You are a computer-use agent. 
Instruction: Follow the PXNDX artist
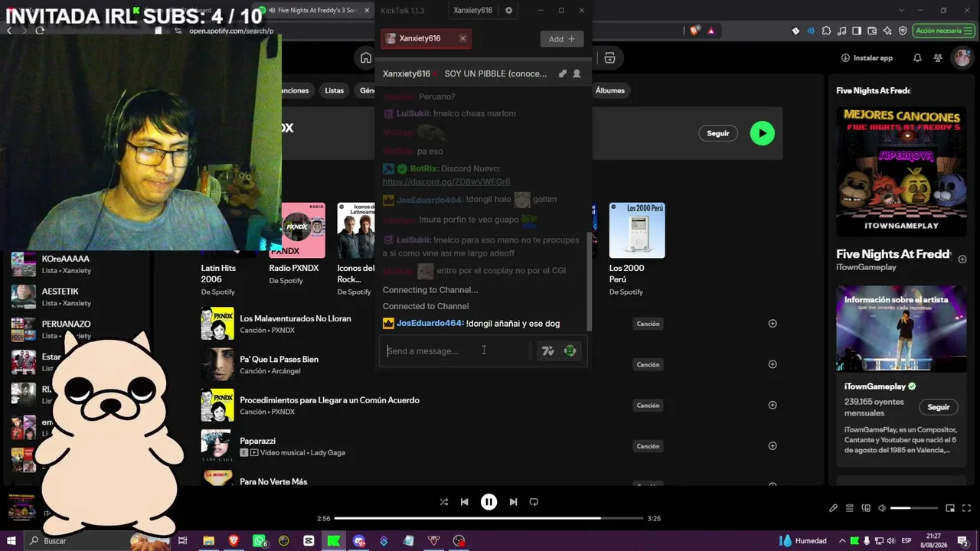pyautogui.click(x=718, y=133)
